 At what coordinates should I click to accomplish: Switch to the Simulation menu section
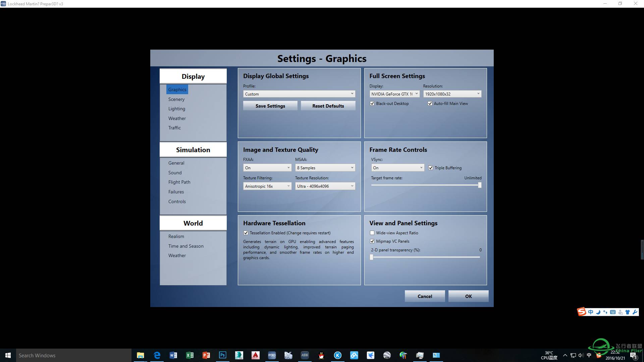(193, 149)
